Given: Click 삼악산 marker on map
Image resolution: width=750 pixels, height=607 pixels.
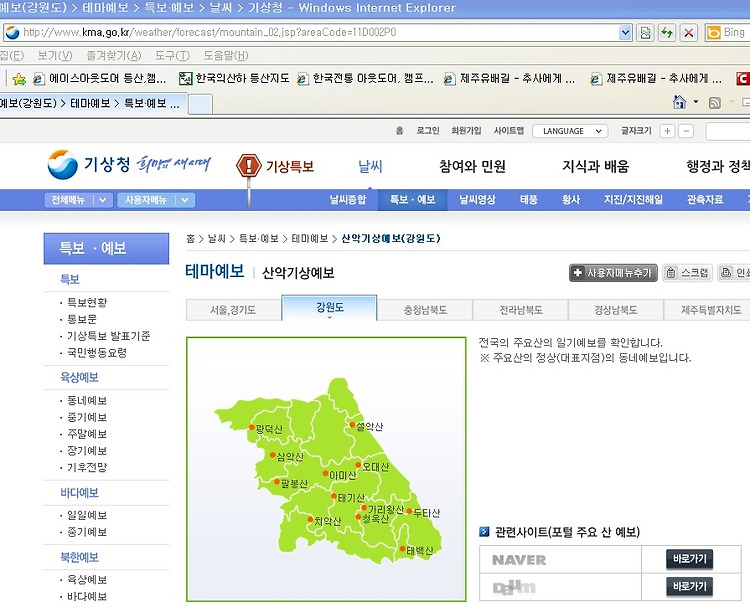Looking at the screenshot, I should click(x=273, y=455).
